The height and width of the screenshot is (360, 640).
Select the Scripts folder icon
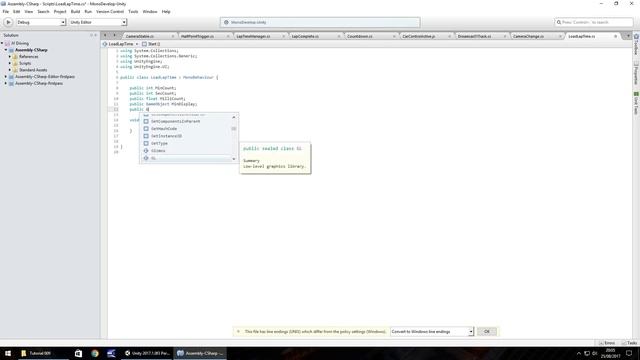(16, 63)
